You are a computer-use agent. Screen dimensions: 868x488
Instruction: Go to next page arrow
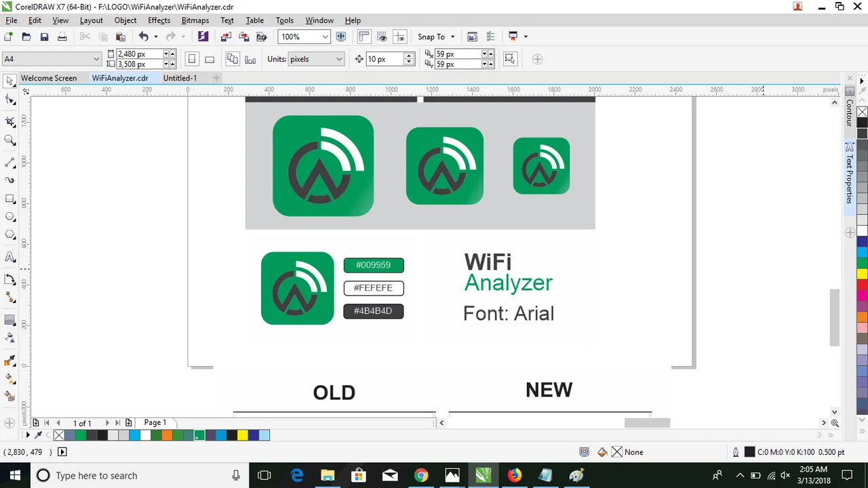tap(106, 423)
